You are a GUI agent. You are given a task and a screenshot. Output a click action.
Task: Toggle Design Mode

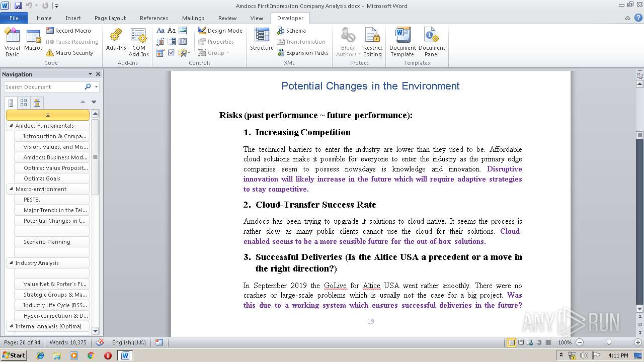pyautogui.click(x=220, y=31)
